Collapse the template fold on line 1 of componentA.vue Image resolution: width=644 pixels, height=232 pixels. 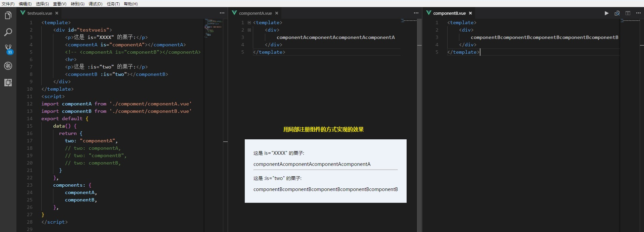(x=249, y=22)
